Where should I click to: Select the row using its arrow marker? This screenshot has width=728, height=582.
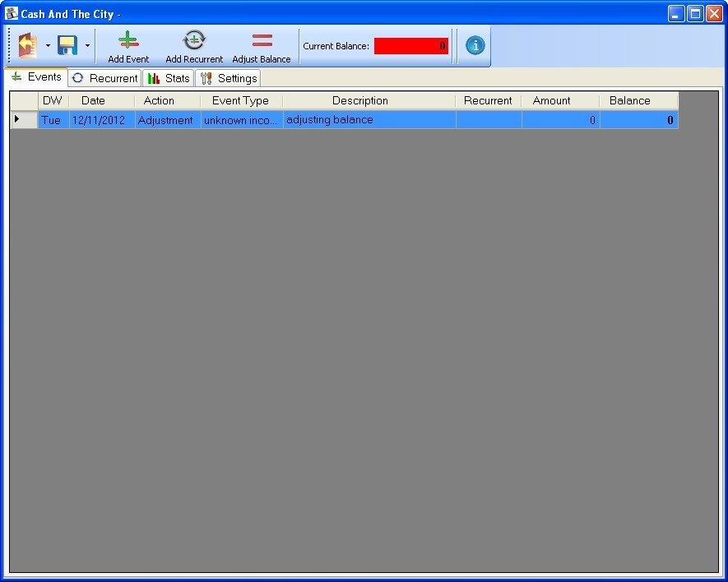[x=17, y=120]
